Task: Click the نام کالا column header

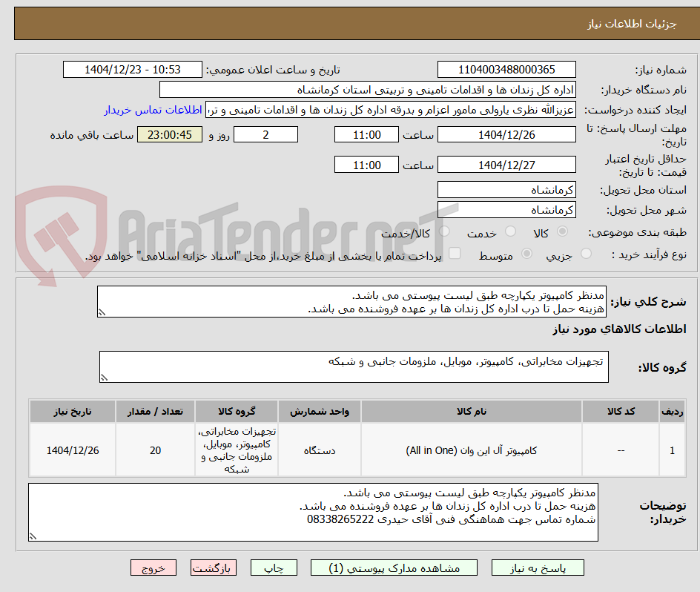Action: pyautogui.click(x=472, y=412)
